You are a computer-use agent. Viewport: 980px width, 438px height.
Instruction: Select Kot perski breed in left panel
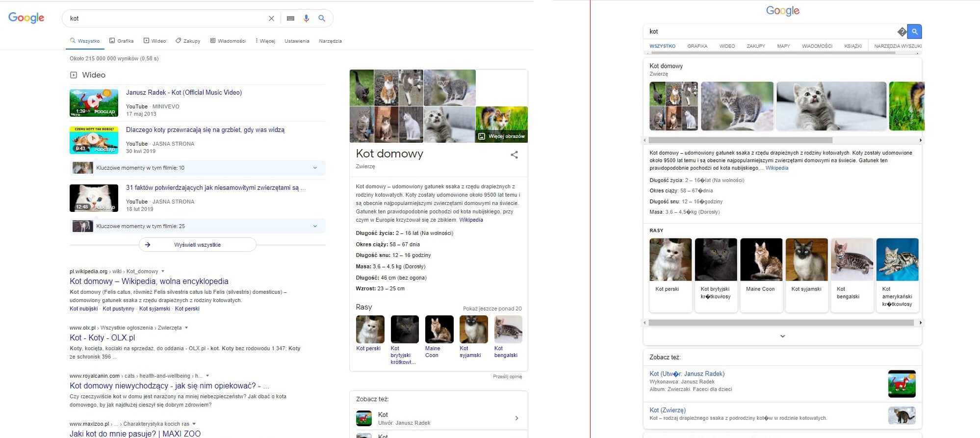tap(370, 334)
